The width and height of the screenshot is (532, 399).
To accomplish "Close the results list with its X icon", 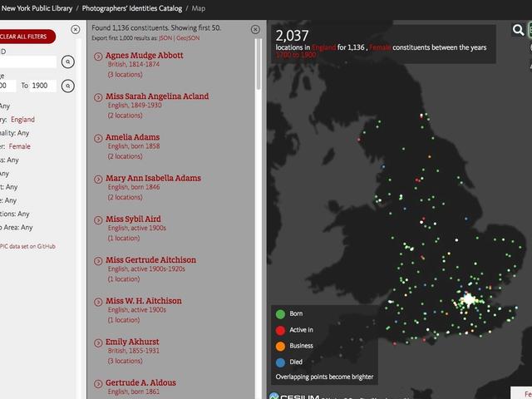I will pos(255,30).
